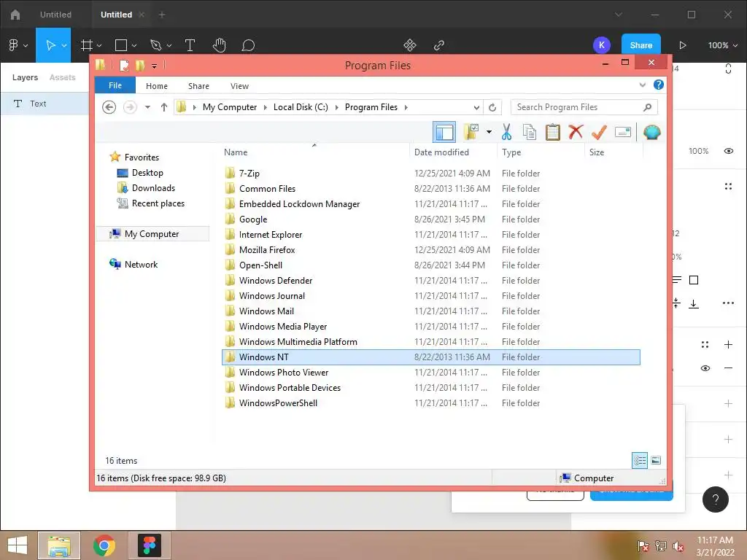This screenshot has height=560, width=747.
Task: Switch to the first Untitled Figma tab
Action: click(x=55, y=15)
